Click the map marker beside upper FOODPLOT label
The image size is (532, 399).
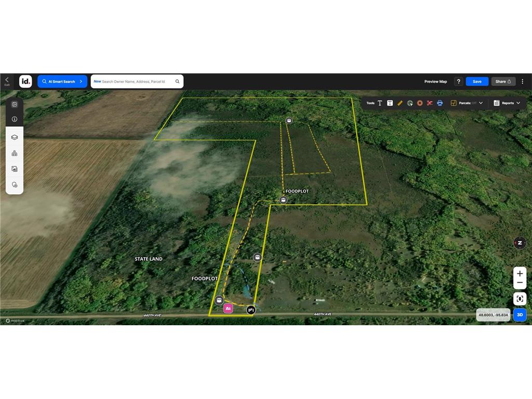[x=283, y=200]
